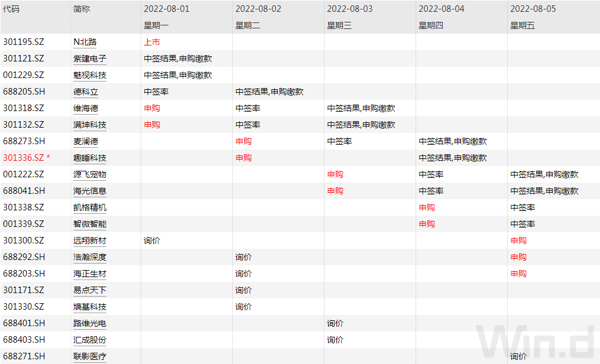Click 申购 in the 麦澜德 row

(244, 141)
